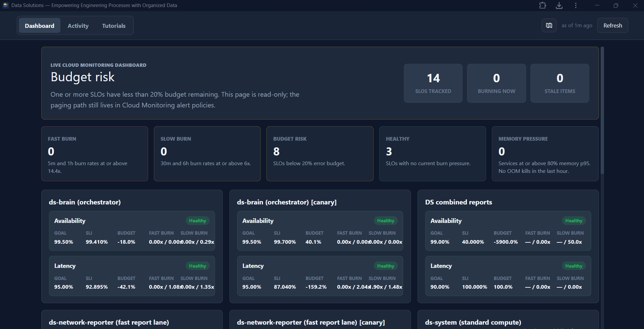Select the Burning Now tile

(496, 83)
